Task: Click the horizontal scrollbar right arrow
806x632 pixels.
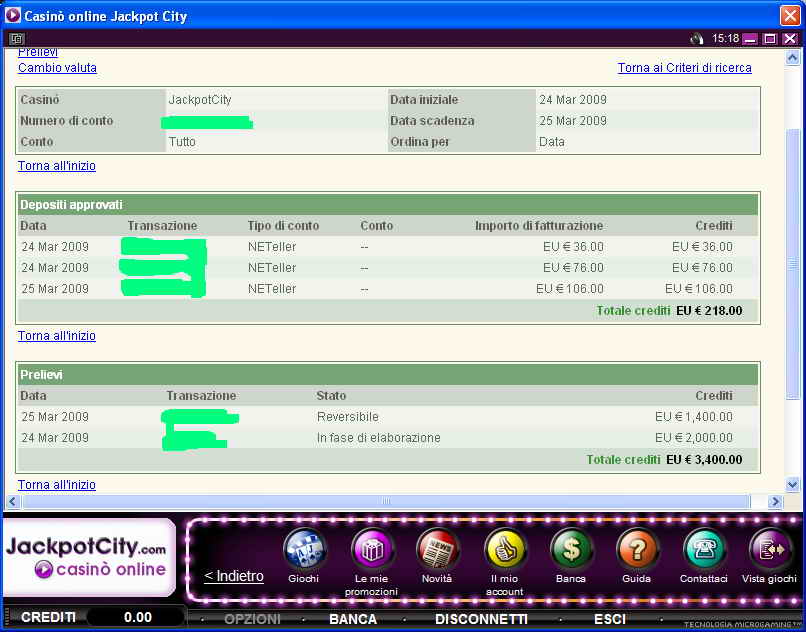Action: pyautogui.click(x=775, y=501)
